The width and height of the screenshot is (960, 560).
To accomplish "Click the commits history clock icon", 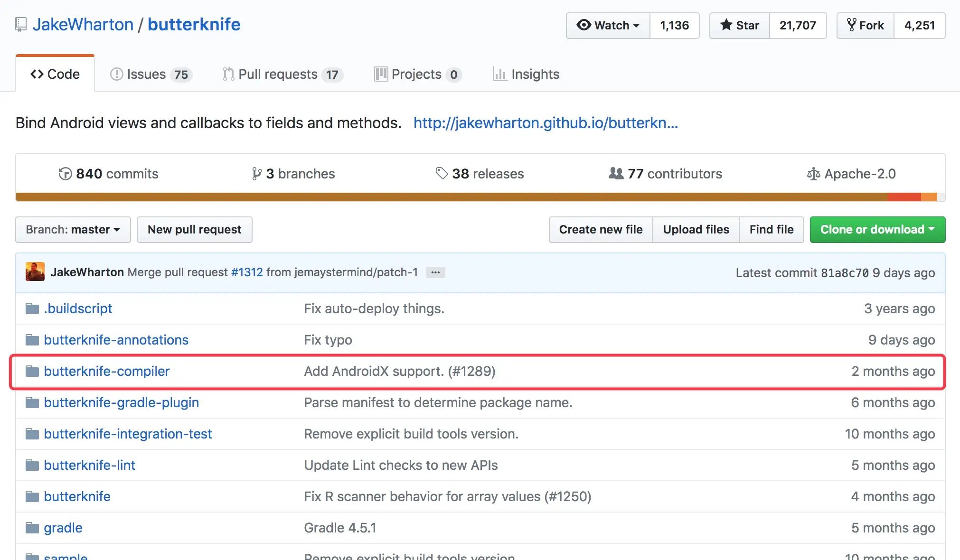I will tap(65, 174).
